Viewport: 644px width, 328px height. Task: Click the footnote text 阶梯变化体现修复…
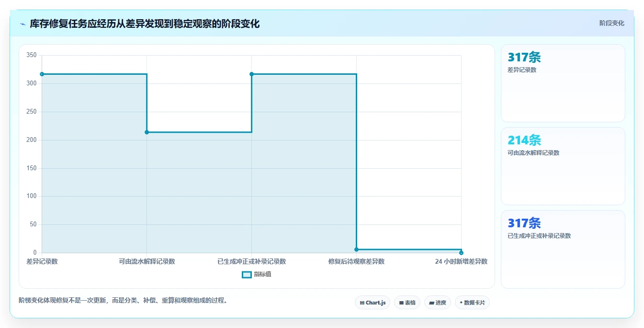[x=124, y=301]
